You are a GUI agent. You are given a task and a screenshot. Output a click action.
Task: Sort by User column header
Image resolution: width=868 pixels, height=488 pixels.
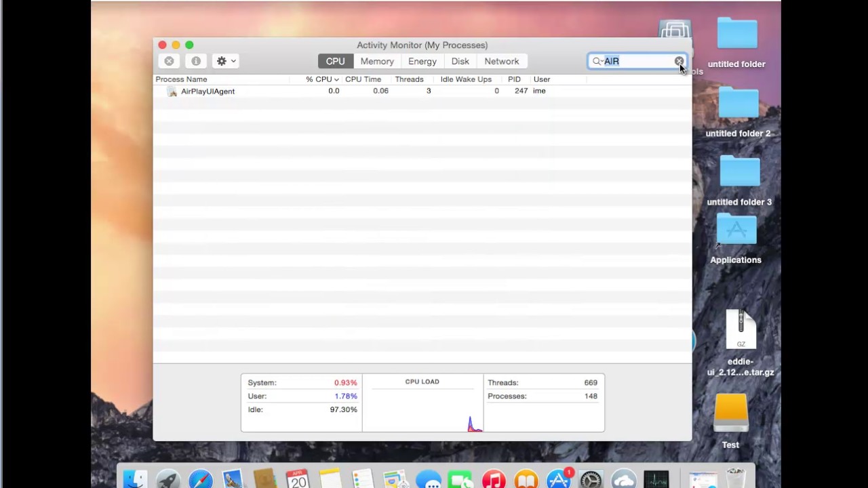pos(541,79)
